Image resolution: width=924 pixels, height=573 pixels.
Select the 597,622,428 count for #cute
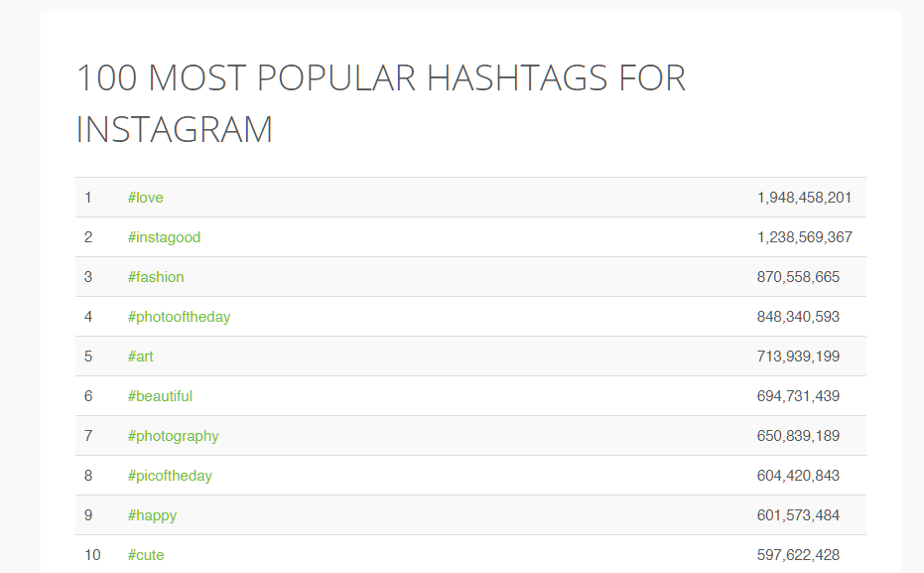798,555
